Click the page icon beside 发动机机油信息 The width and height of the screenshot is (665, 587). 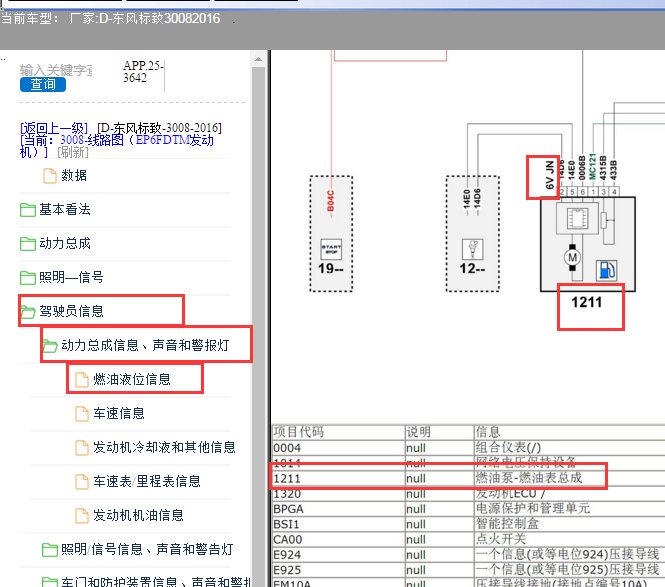(81, 515)
